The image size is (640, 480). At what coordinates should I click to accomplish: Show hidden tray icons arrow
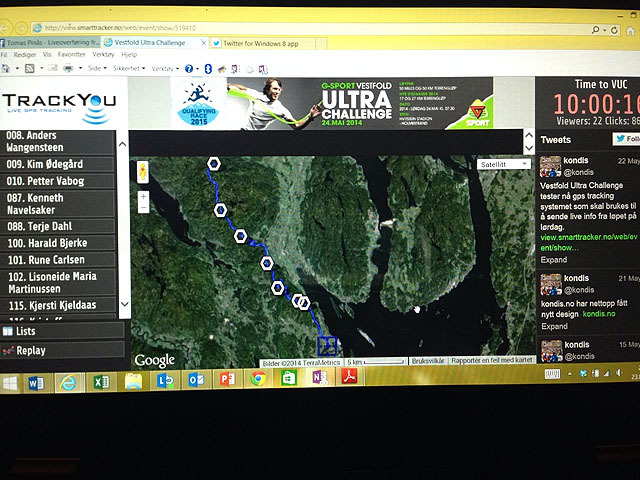point(569,373)
